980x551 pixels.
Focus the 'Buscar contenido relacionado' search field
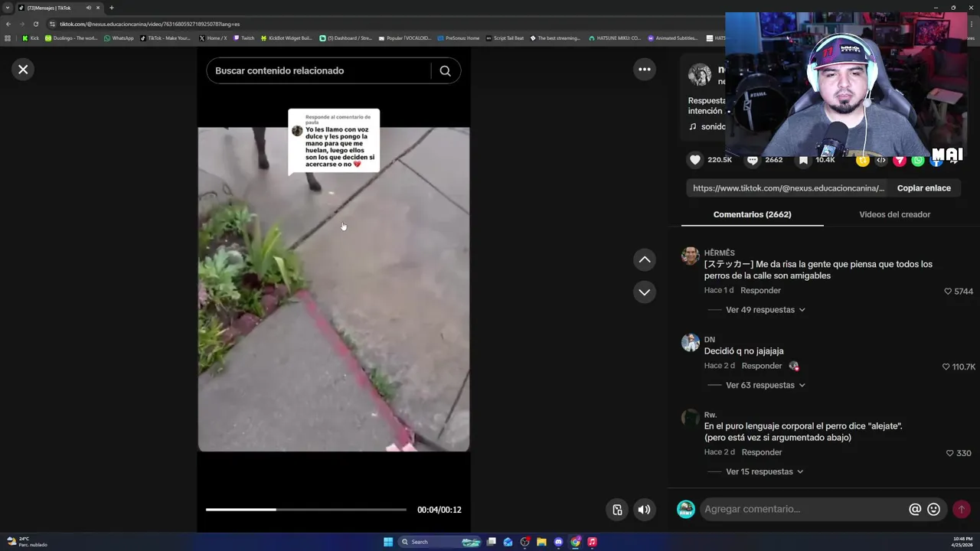click(318, 70)
